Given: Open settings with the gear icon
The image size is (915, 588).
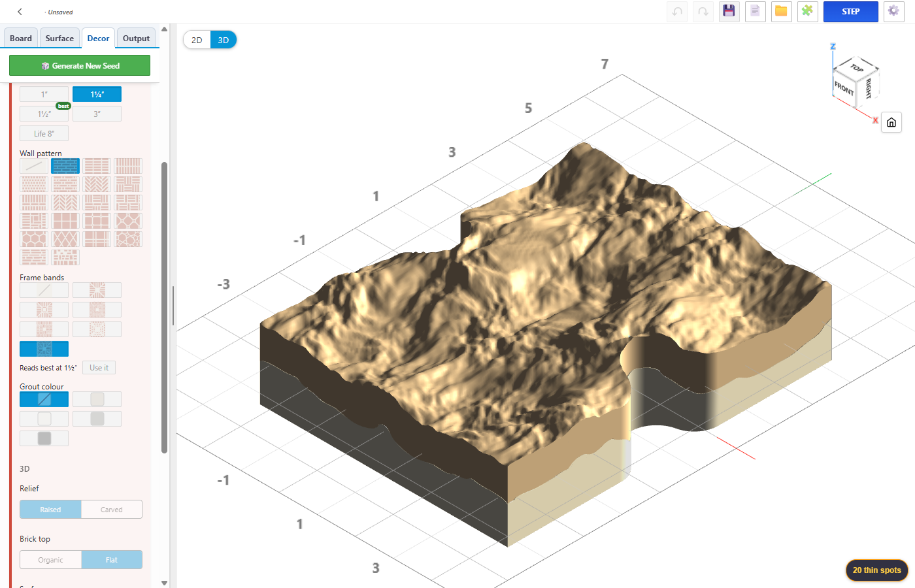Looking at the screenshot, I should click(894, 12).
